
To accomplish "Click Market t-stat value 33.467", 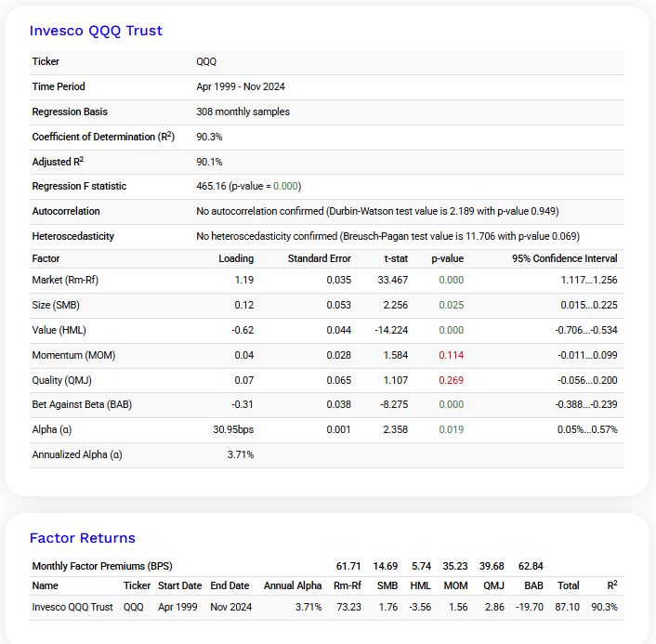I will (x=392, y=280).
